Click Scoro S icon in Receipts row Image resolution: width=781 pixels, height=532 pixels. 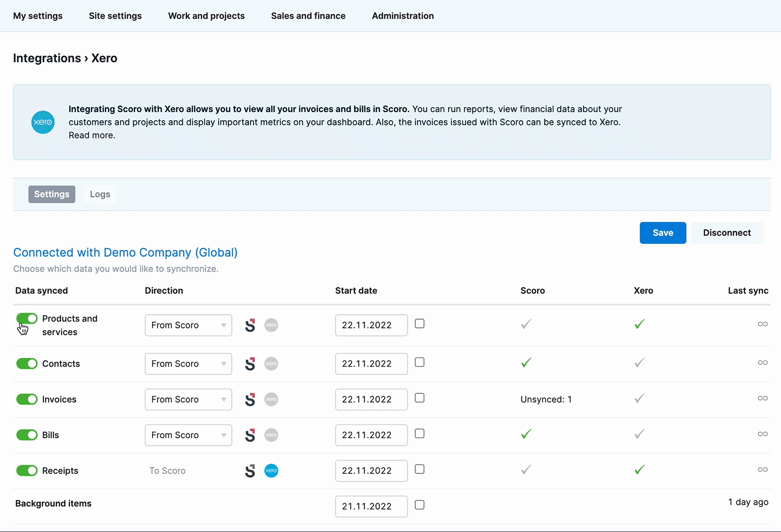point(250,470)
